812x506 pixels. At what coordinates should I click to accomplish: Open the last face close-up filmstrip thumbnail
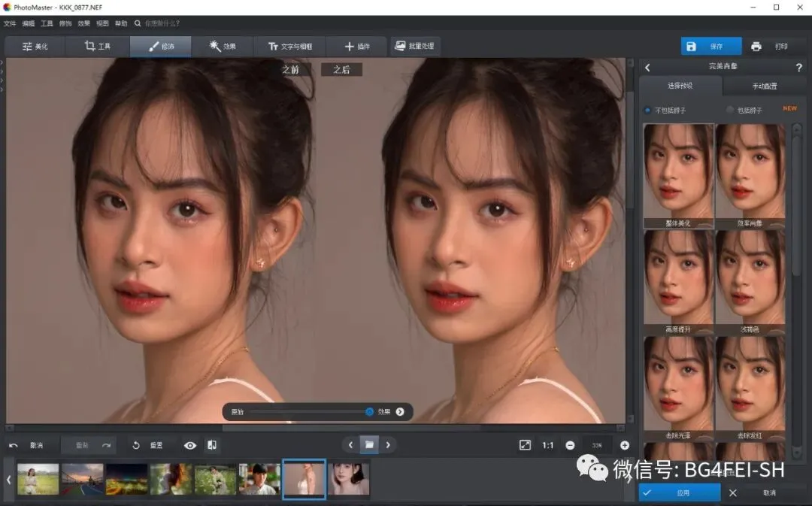click(x=349, y=479)
